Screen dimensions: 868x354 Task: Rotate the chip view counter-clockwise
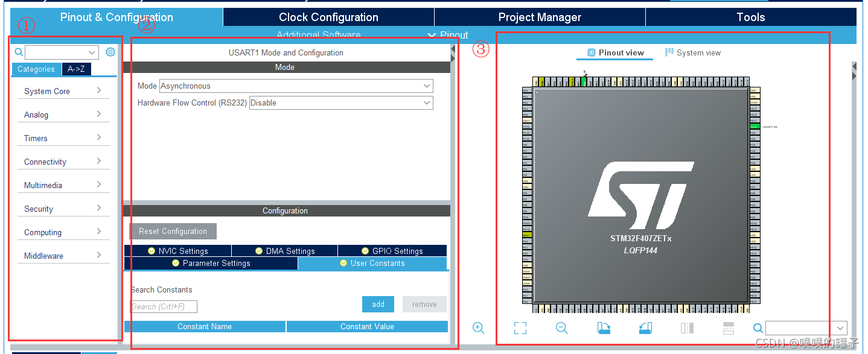[645, 327]
